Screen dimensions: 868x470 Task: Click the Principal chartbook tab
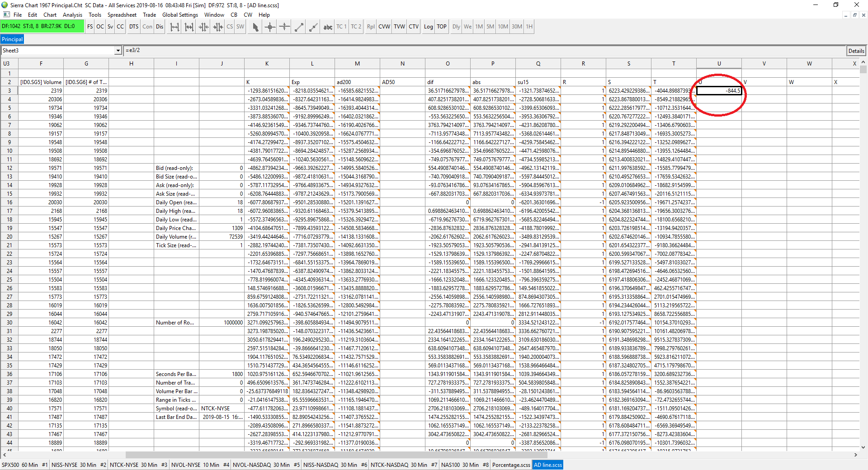pos(12,39)
